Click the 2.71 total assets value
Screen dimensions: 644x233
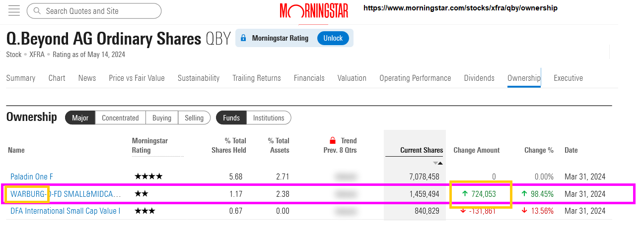(282, 176)
